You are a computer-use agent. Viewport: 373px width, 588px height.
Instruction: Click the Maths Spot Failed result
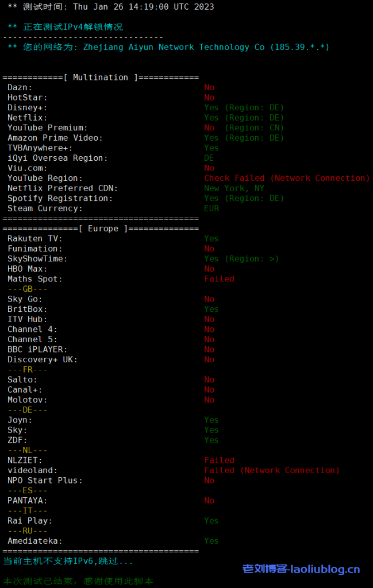click(219, 279)
